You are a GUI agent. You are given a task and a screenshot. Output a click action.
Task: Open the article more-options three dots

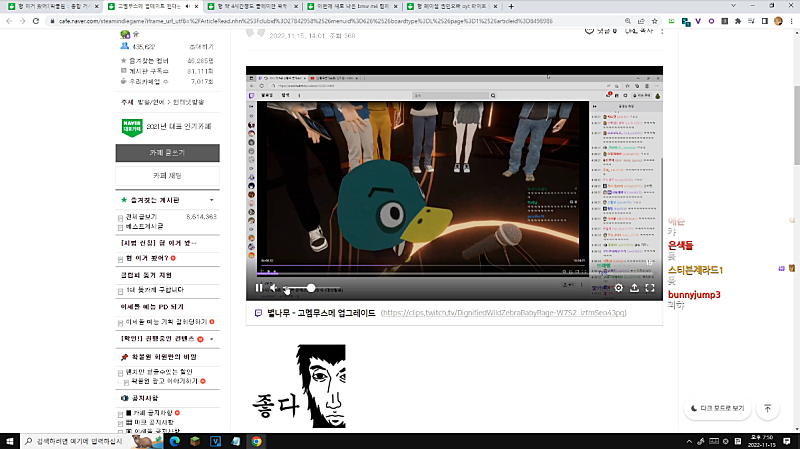[662, 31]
